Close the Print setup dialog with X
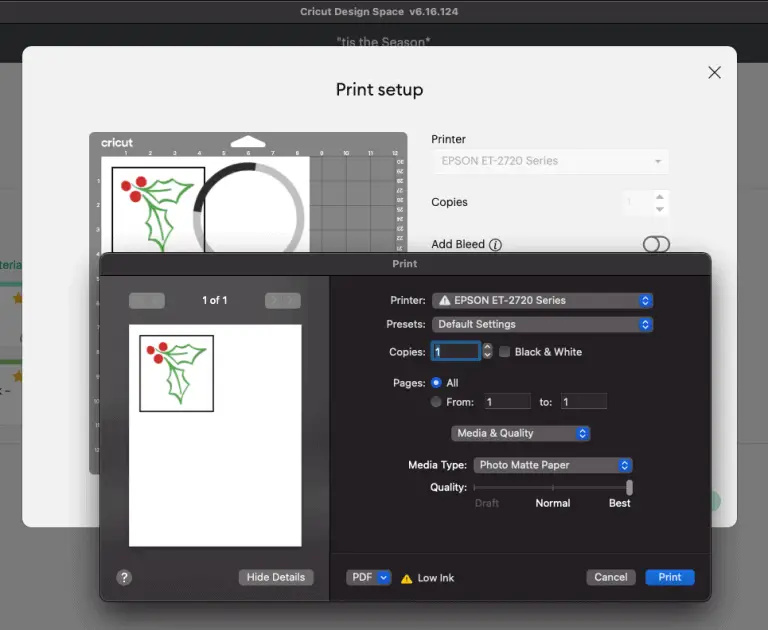The height and width of the screenshot is (630, 768). [714, 72]
